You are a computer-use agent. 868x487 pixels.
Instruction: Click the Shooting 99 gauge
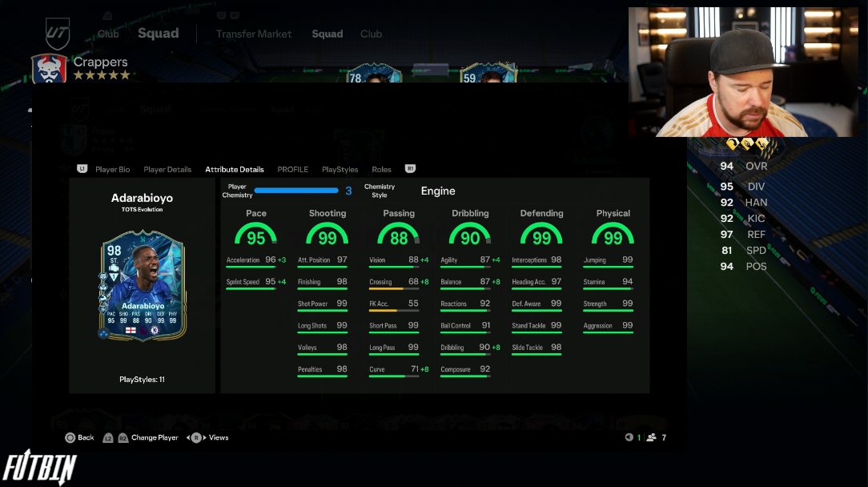point(328,234)
